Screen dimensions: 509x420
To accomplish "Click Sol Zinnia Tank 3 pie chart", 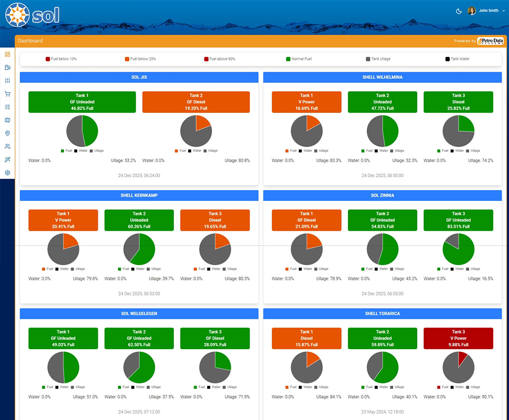I will pos(458,249).
